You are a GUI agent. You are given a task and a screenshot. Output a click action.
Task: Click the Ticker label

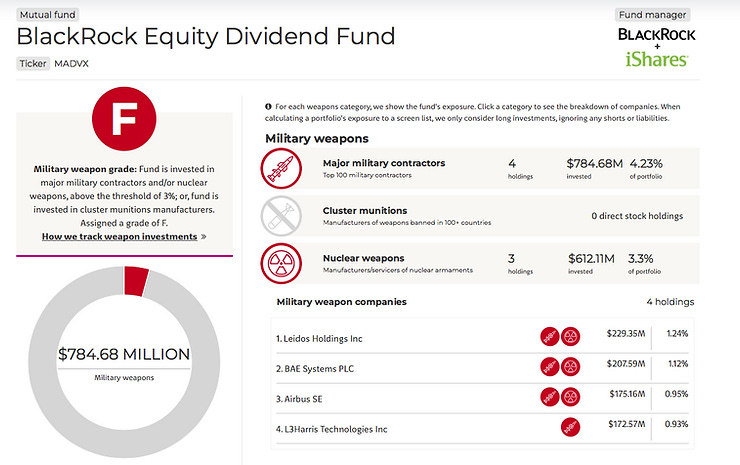pos(33,63)
